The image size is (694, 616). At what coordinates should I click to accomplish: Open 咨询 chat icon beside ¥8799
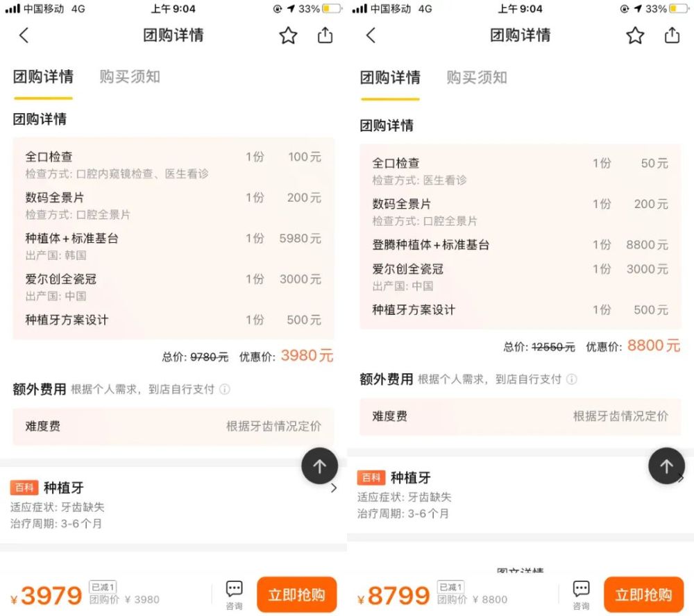[581, 595]
